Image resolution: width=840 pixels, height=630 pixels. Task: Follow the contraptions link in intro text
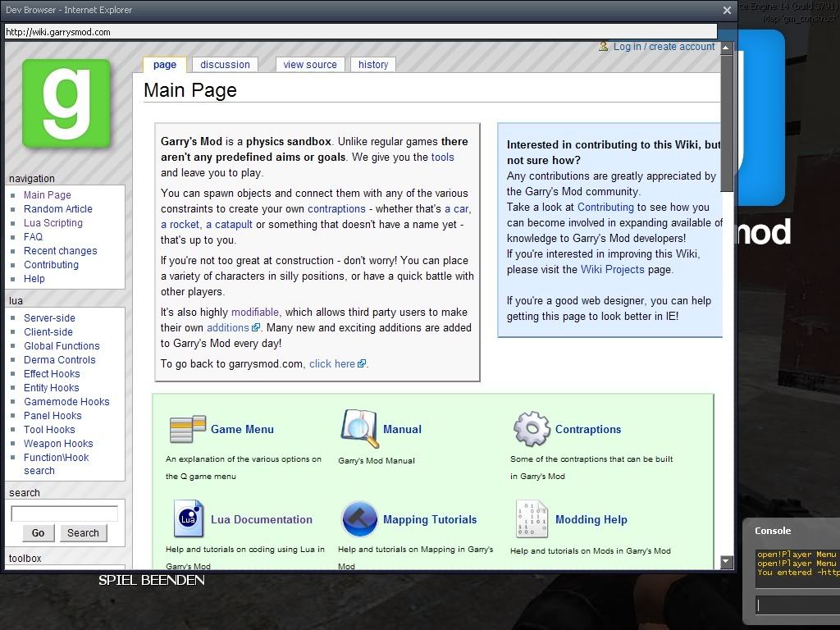(336, 208)
